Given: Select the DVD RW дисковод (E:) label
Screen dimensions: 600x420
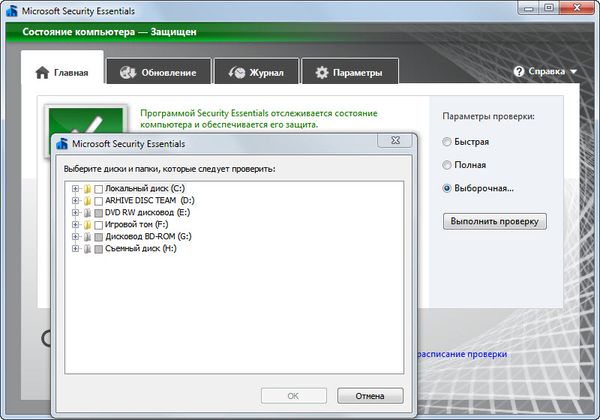Looking at the screenshot, I should (147, 212).
